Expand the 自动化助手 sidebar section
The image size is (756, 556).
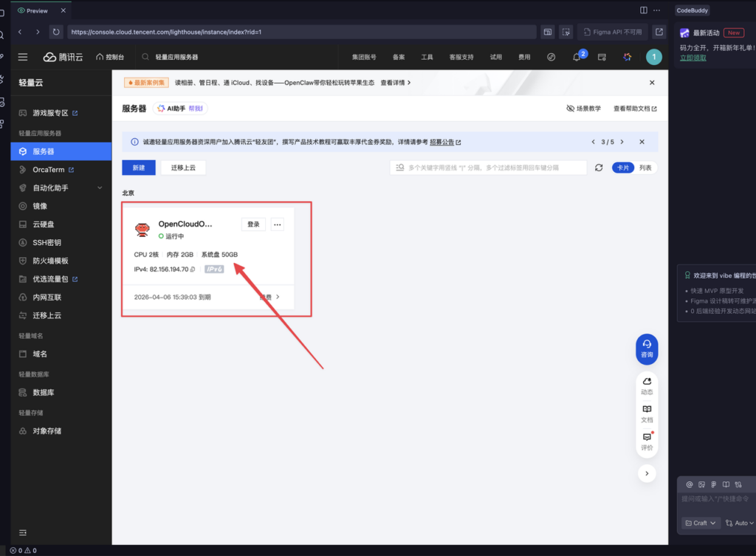click(x=100, y=188)
